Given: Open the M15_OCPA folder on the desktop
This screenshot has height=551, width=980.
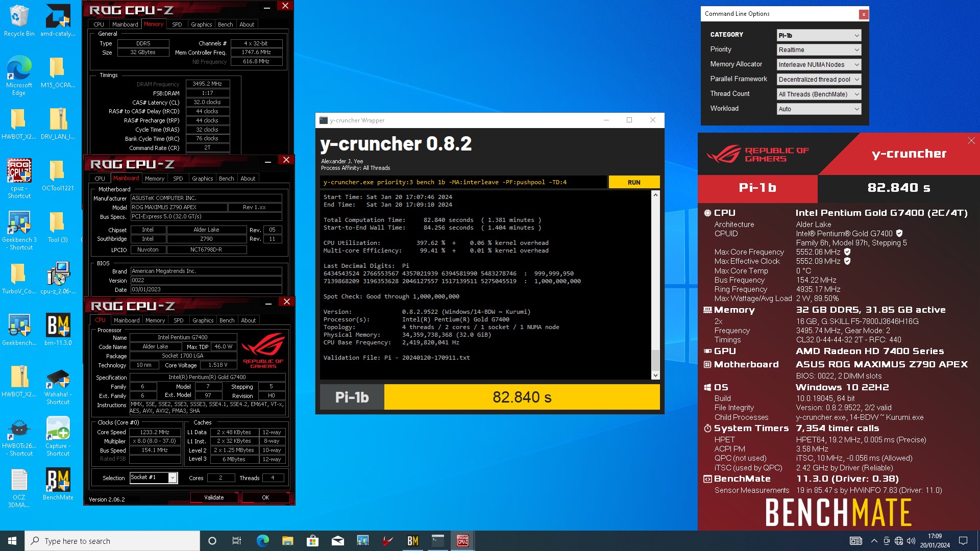Looking at the screenshot, I should coord(58,72).
